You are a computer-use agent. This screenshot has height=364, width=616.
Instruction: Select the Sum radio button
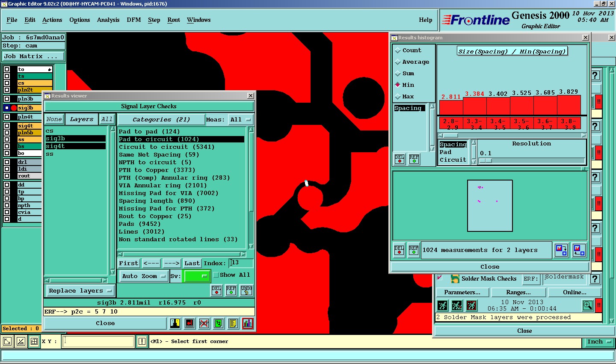pos(398,74)
